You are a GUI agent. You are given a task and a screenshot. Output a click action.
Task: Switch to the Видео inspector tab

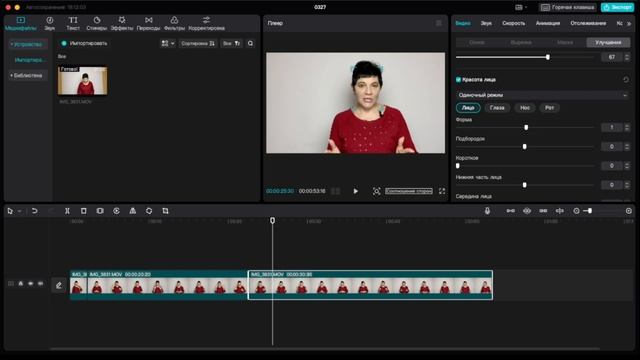coord(463,23)
